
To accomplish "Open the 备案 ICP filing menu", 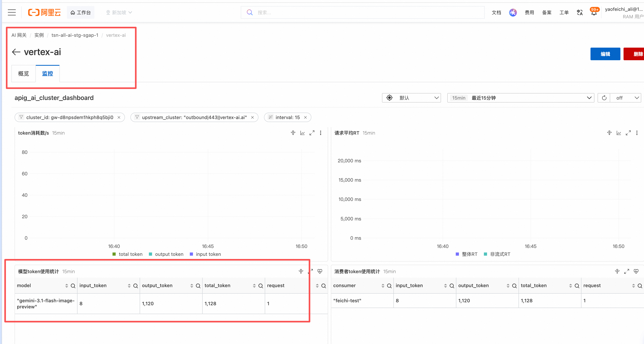I will [x=547, y=12].
